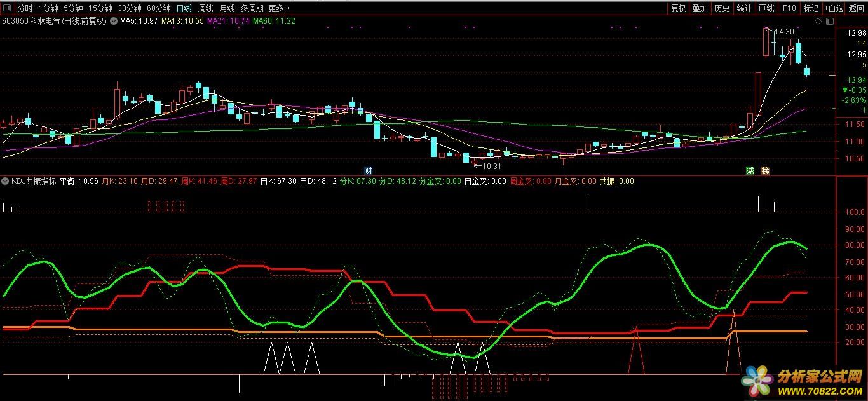Click the 榜 event marker icon
This screenshot has height=401, width=868.
coord(765,171)
